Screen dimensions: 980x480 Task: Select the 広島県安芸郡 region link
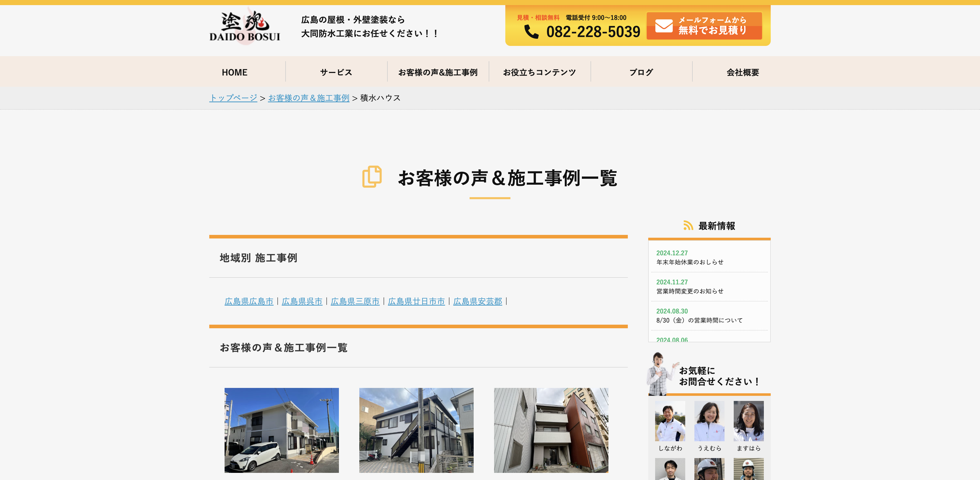[477, 301]
